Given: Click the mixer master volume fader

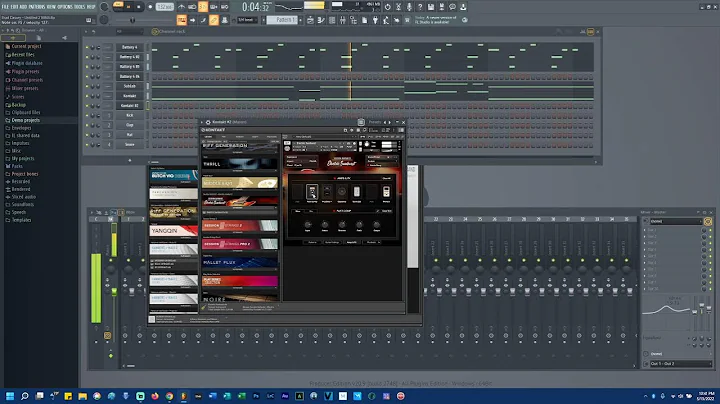Looking at the screenshot, I should (114, 292).
